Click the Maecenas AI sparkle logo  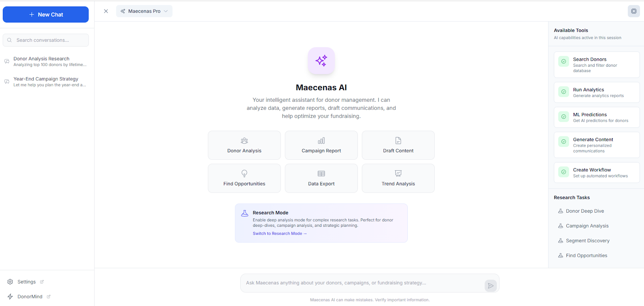pos(321,61)
